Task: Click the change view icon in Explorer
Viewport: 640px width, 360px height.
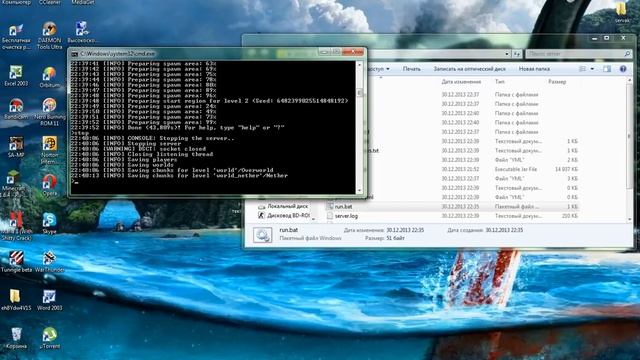Action: pyautogui.click(x=582, y=69)
